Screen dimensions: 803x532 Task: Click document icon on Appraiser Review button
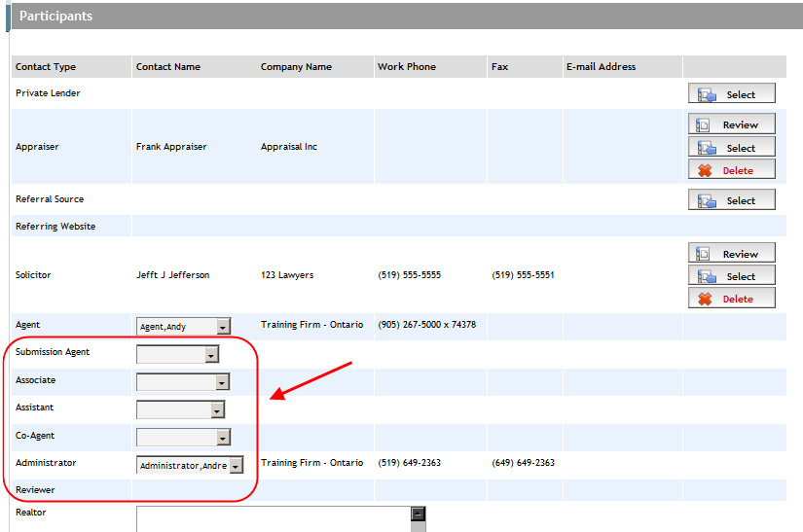tap(703, 124)
